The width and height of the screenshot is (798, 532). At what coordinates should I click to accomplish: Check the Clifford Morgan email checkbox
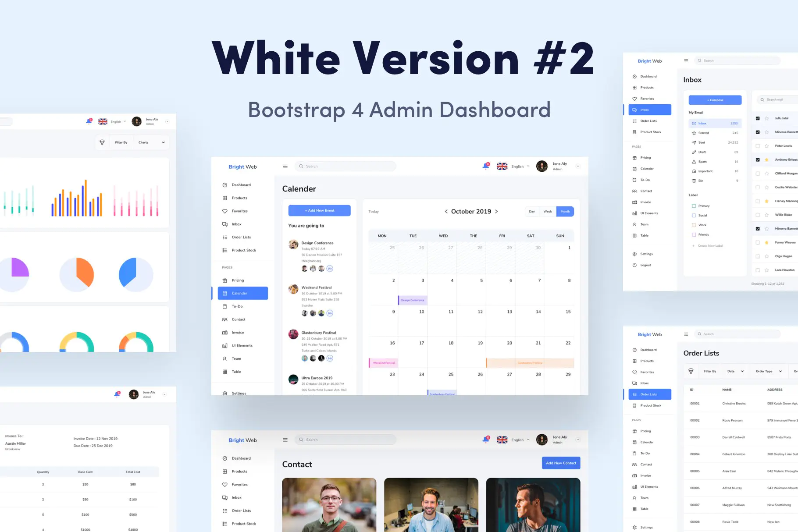coord(758,174)
